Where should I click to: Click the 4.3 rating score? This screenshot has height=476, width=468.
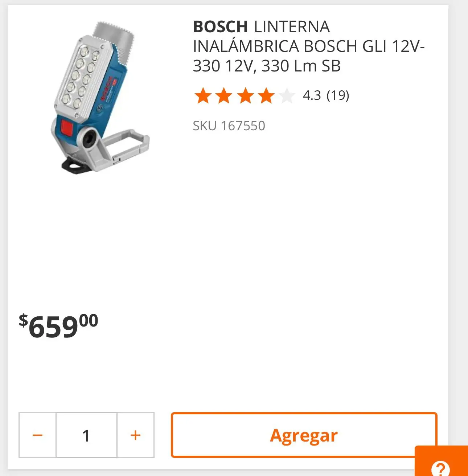(312, 95)
